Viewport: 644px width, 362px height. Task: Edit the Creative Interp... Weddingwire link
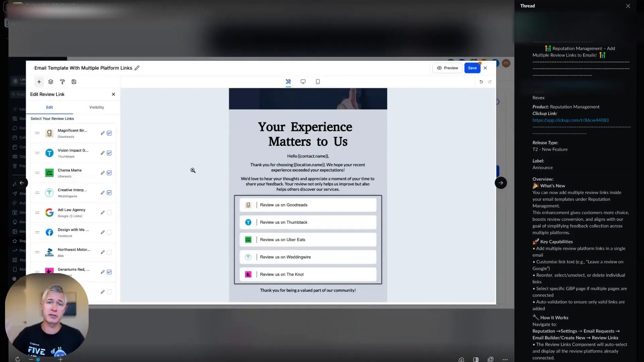coord(103,193)
